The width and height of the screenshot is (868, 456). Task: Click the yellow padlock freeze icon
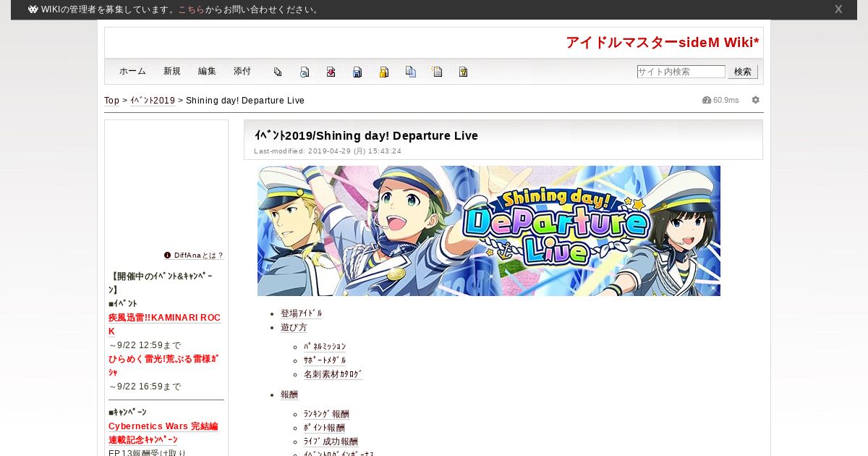tap(384, 72)
